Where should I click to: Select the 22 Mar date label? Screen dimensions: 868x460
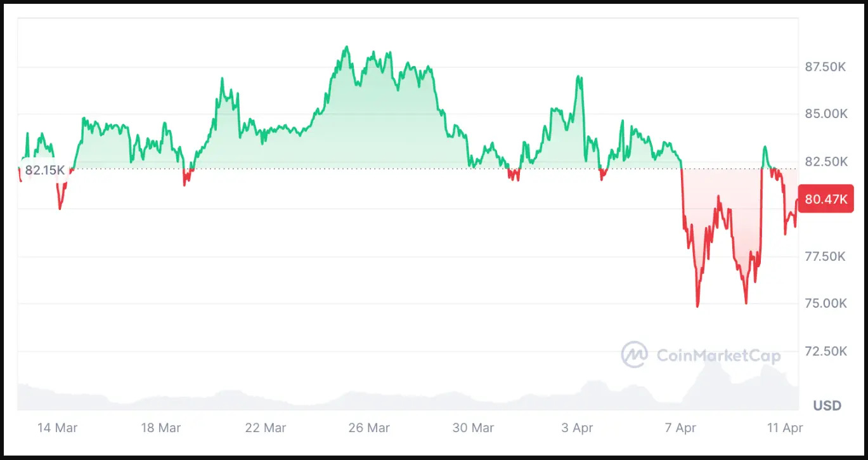(x=265, y=428)
